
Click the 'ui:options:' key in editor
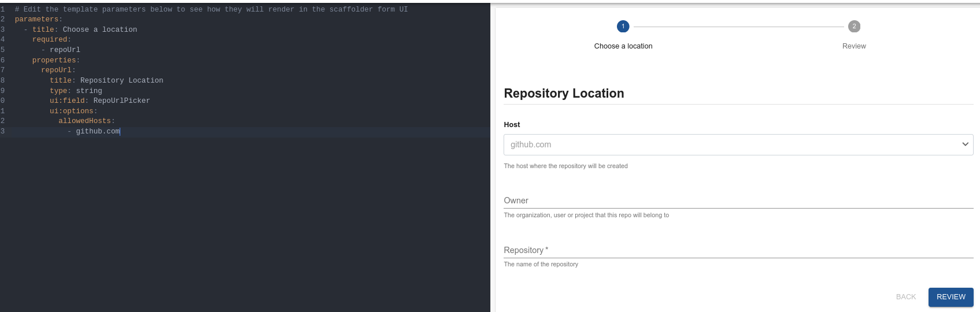[x=73, y=111]
